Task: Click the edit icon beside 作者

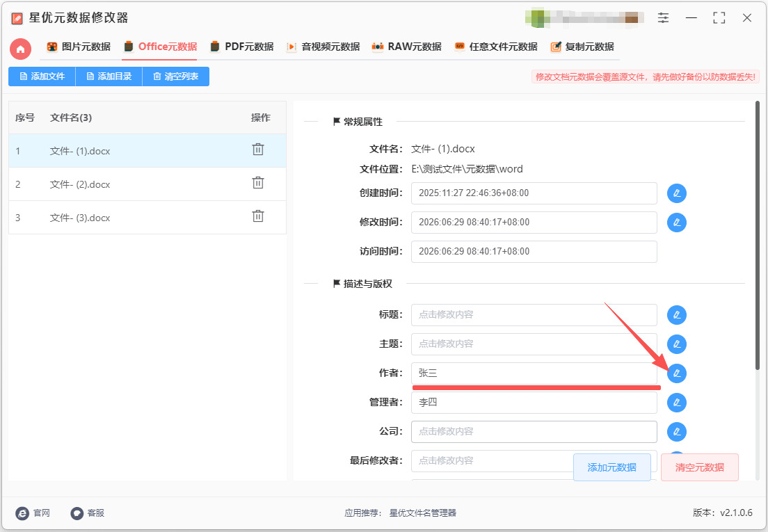Action: pos(677,373)
